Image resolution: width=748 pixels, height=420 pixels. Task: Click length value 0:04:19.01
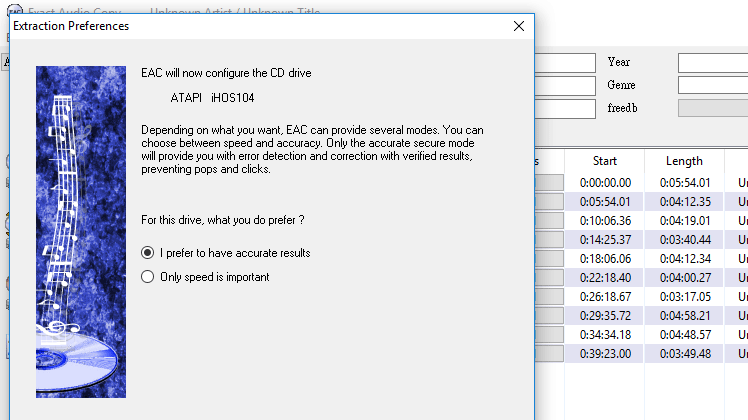tap(685, 221)
